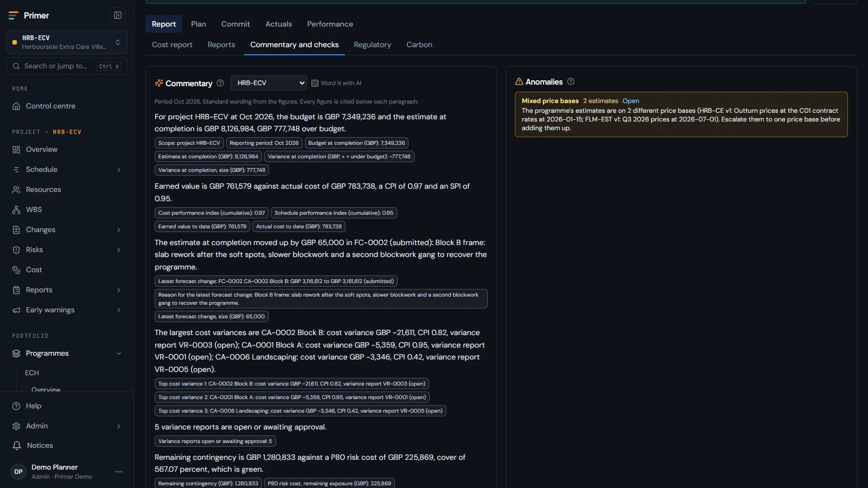The width and height of the screenshot is (868, 488).
Task: Open the Open status link on anomaly
Action: click(x=630, y=101)
